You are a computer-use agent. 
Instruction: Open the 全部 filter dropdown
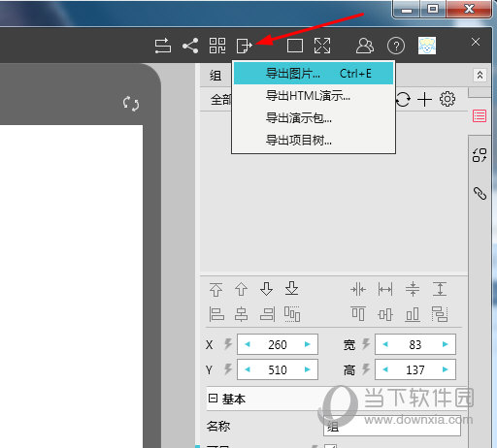221,99
